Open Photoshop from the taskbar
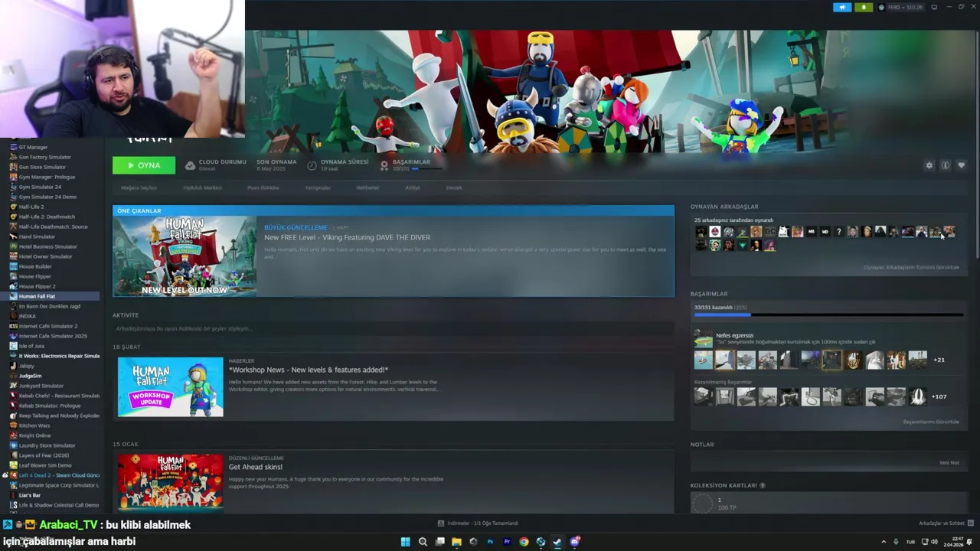The image size is (980, 551). 490,542
